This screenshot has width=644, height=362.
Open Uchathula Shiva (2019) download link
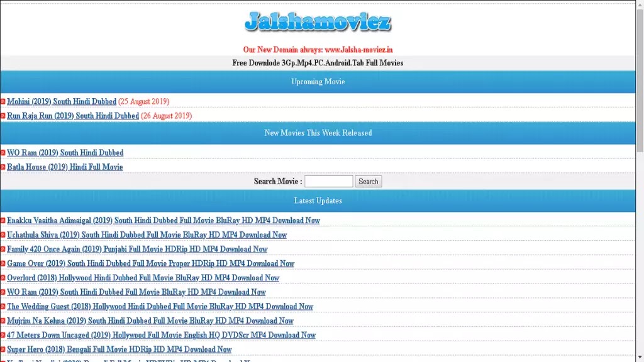tap(147, 235)
